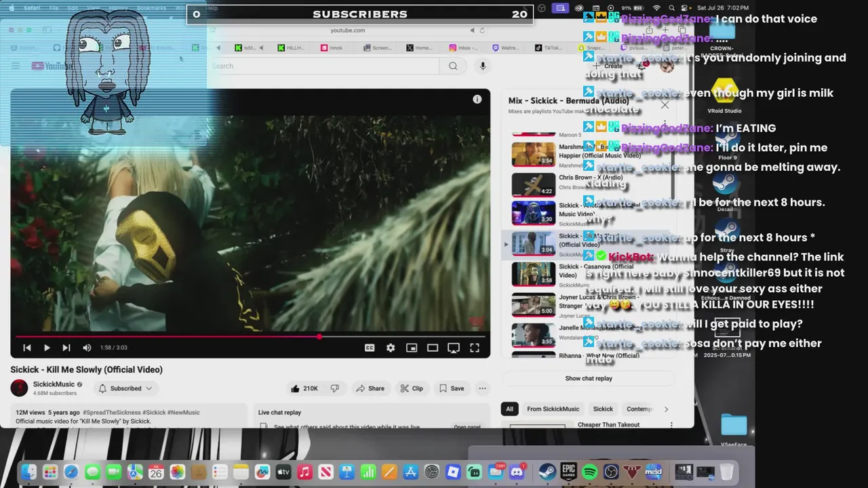This screenshot has height=488, width=868.
Task: Focus the YouTube search field
Action: coord(324,66)
